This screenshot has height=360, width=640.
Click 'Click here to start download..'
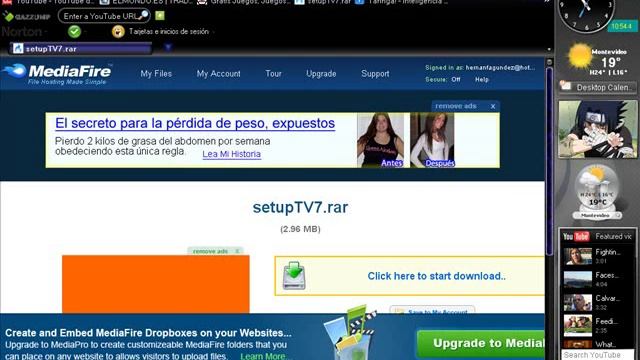point(436,276)
